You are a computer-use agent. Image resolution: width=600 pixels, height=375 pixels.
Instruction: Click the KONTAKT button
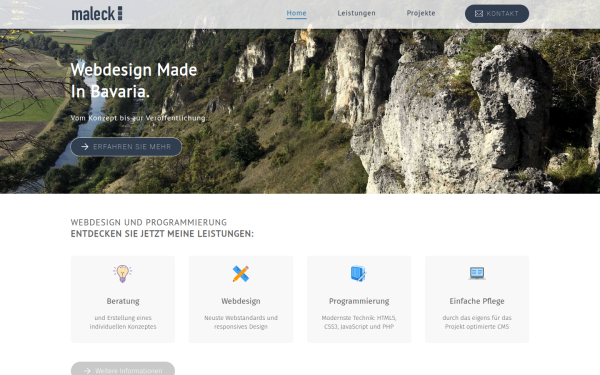coord(497,13)
